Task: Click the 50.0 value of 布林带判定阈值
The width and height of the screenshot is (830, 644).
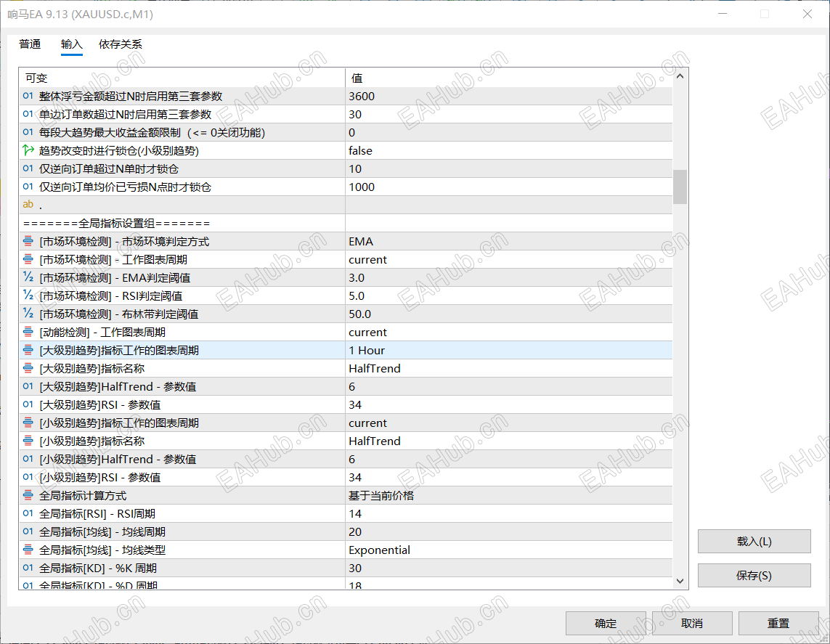Action: (509, 313)
